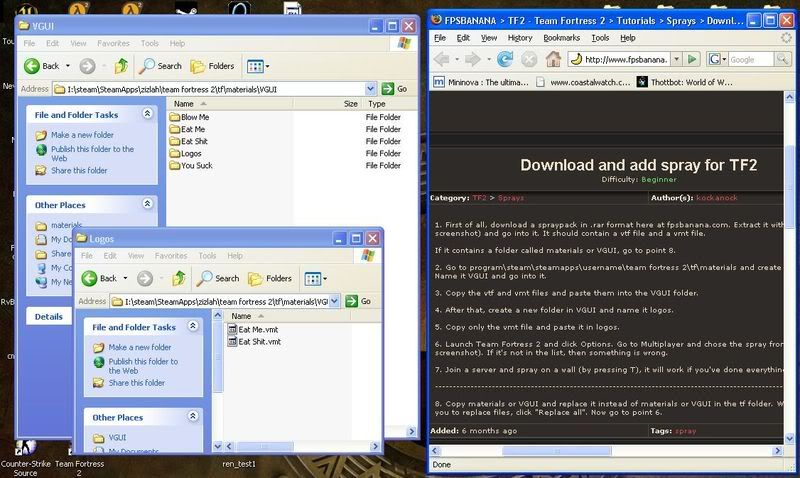800x478 pixels.
Task: Select You Suck folder in VGUI window
Action: (x=191, y=165)
